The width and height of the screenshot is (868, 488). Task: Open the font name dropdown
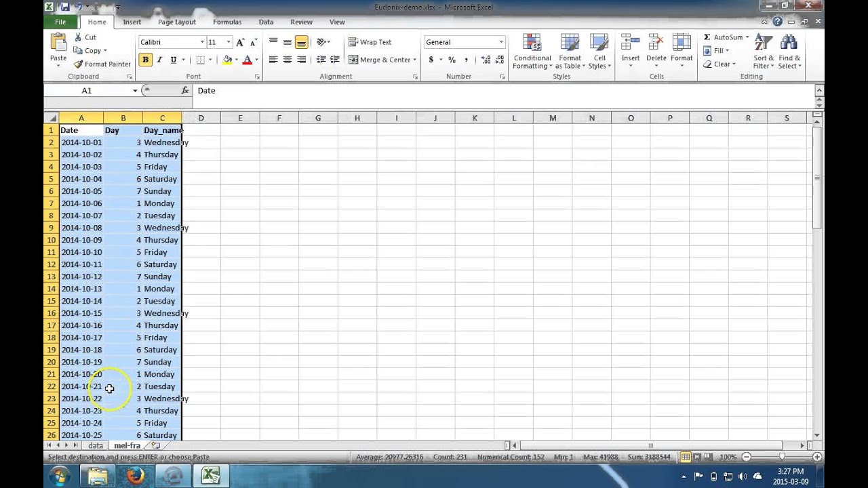click(201, 42)
